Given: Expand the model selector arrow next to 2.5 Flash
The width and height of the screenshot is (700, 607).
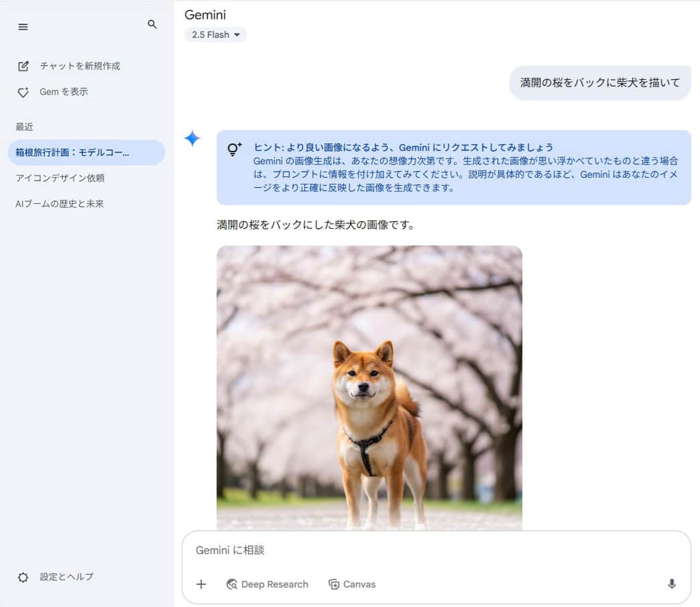Looking at the screenshot, I should 237,34.
